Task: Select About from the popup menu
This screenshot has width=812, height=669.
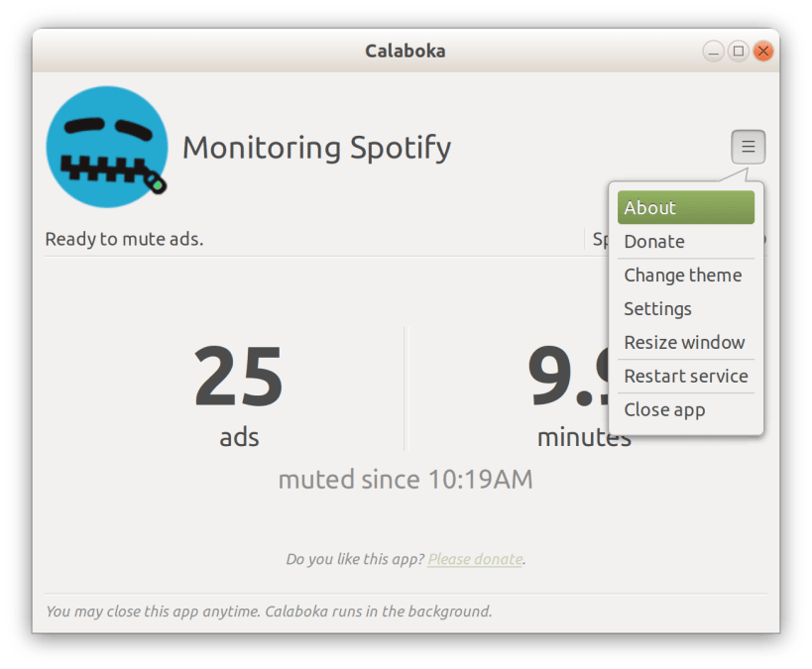Action: click(x=686, y=208)
